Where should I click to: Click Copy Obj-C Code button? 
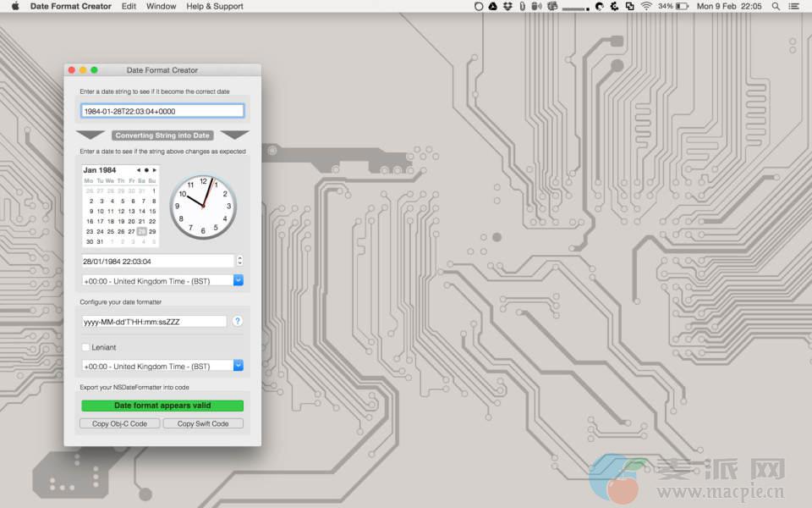[119, 423]
